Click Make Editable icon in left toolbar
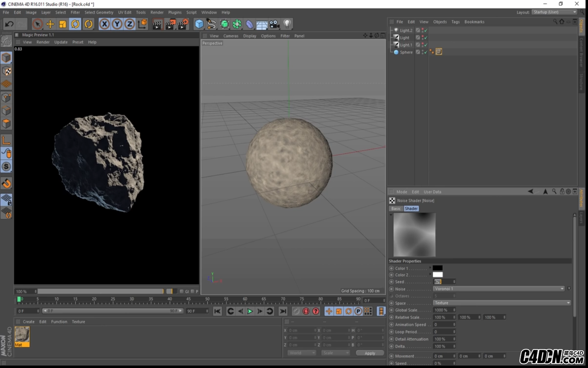This screenshot has height=368, width=588. coord(6,41)
